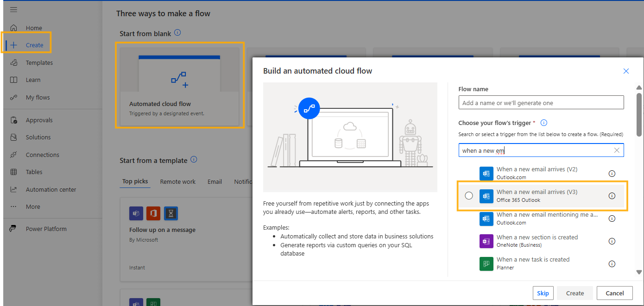Show info for new section is created trigger
The width and height of the screenshot is (644, 306).
612,241
